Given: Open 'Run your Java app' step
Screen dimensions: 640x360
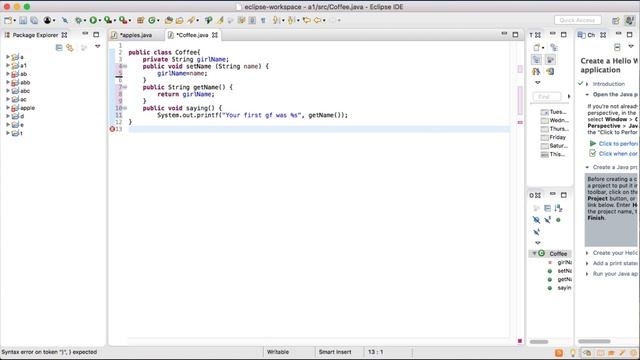Looking at the screenshot, I should pos(615,274).
